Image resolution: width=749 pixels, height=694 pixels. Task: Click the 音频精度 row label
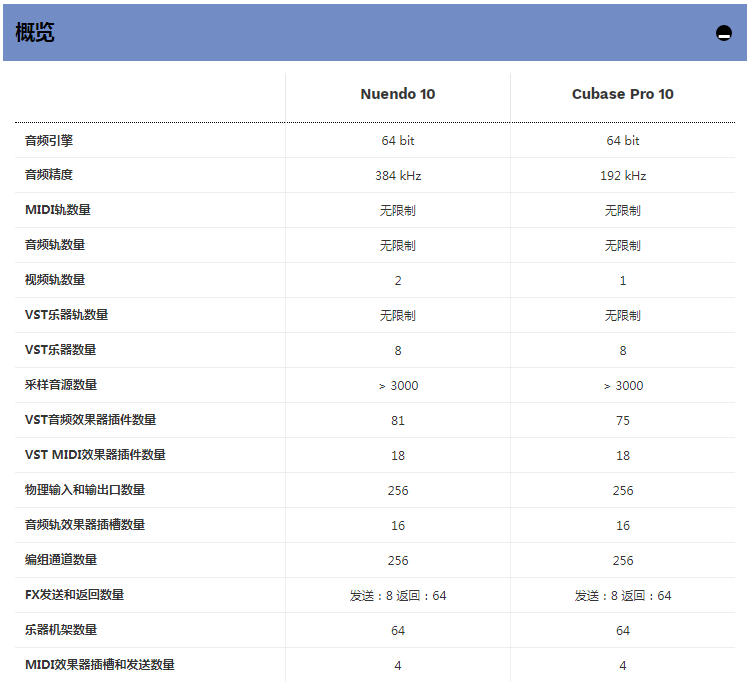click(49, 175)
